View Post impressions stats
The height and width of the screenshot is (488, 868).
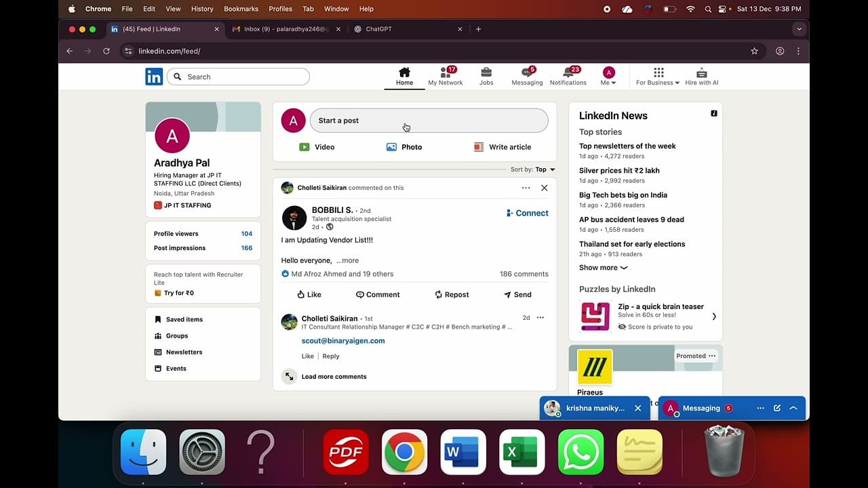pyautogui.click(x=203, y=248)
